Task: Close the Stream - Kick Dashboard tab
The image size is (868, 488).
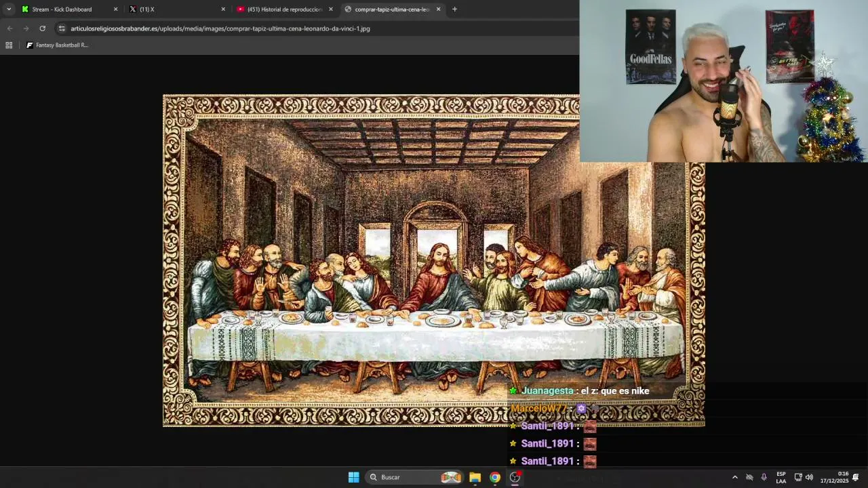Action: tap(115, 9)
